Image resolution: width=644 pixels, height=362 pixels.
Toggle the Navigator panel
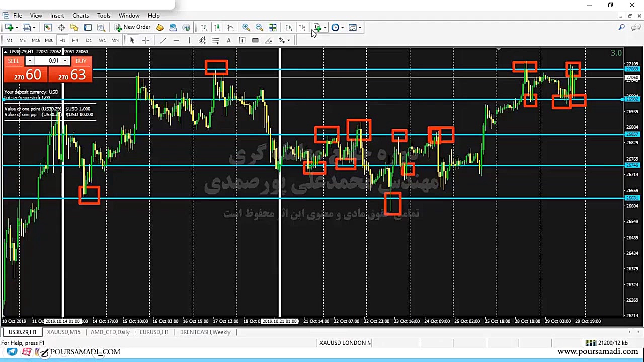[74, 27]
